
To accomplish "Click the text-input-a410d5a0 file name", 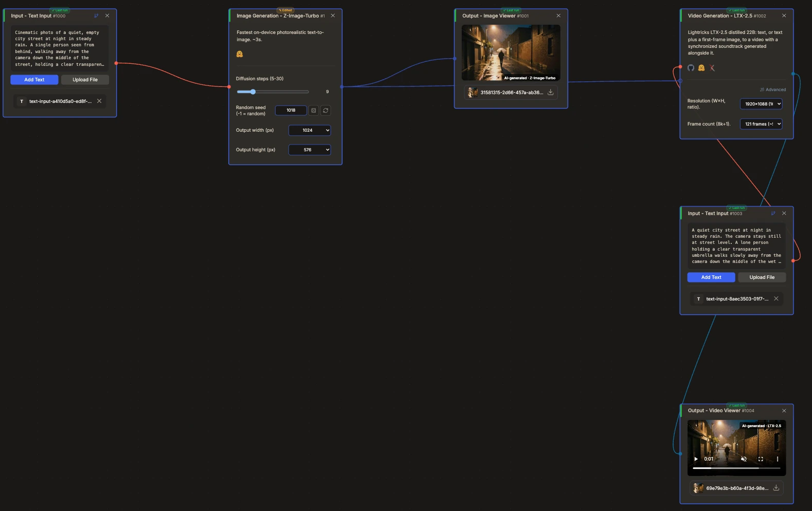I will [60, 101].
